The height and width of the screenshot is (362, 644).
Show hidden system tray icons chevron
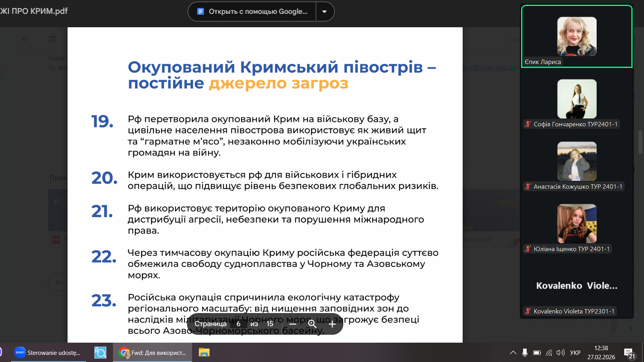click(513, 353)
